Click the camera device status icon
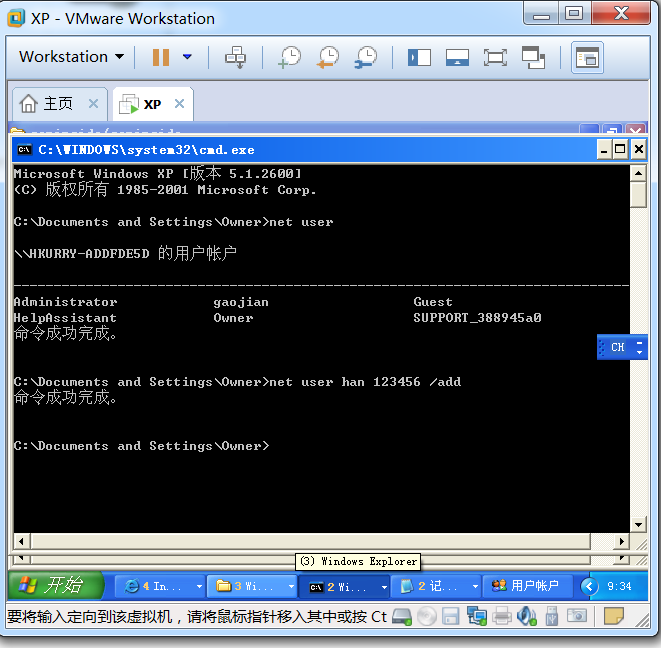 [x=577, y=616]
